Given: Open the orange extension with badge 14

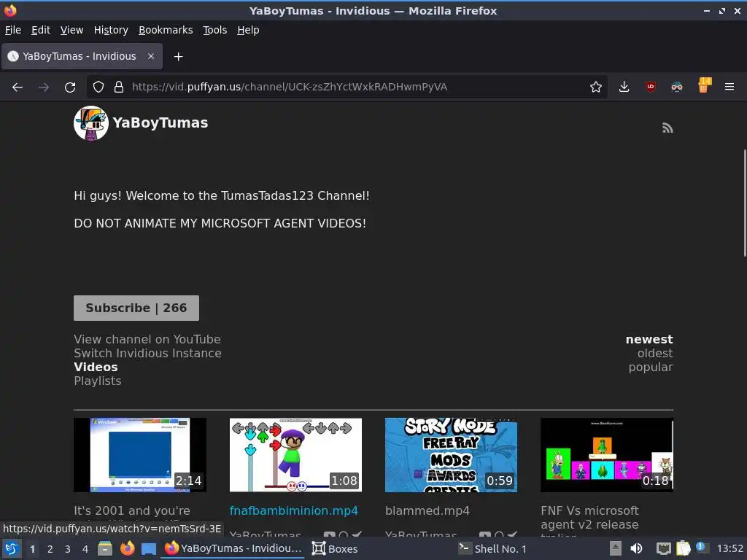Looking at the screenshot, I should point(703,86).
